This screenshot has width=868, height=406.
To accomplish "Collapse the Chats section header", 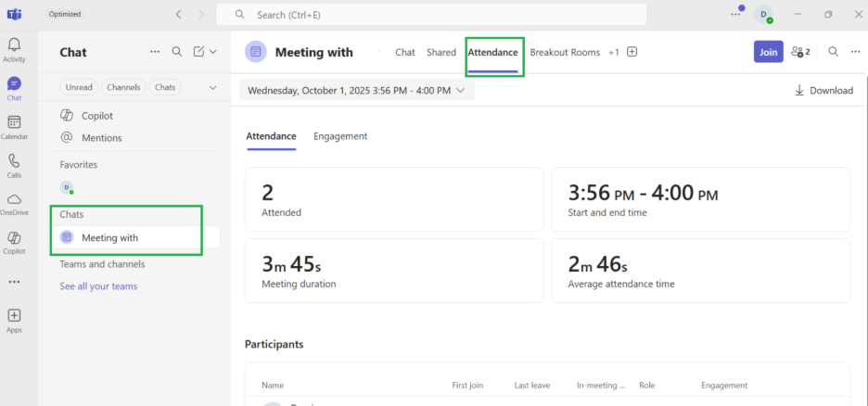I will click(x=71, y=214).
